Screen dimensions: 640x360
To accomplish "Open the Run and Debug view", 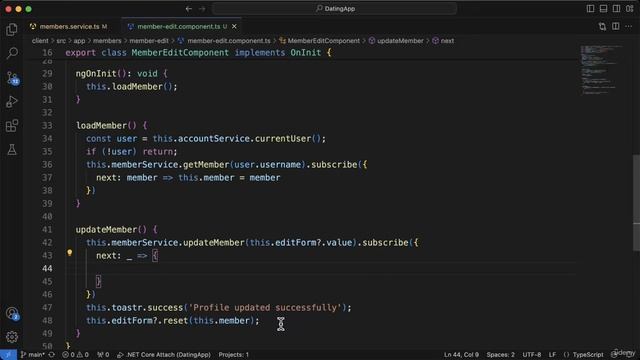I will tap(12, 101).
